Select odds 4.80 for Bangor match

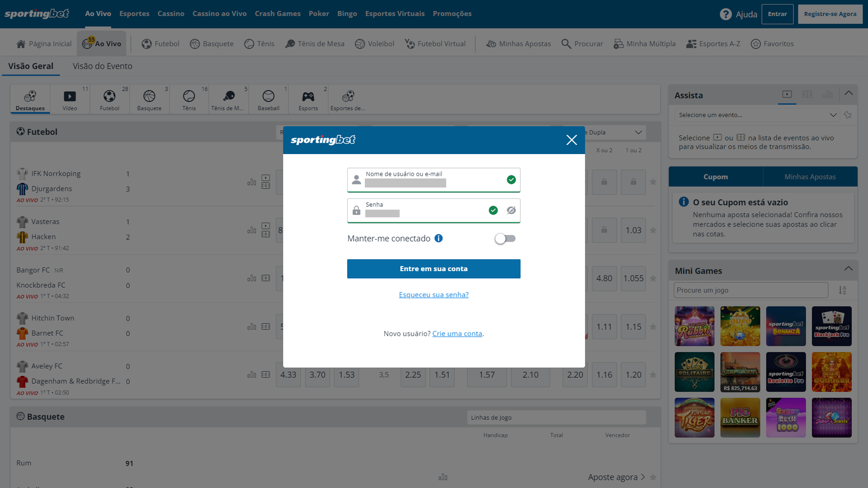(x=604, y=278)
